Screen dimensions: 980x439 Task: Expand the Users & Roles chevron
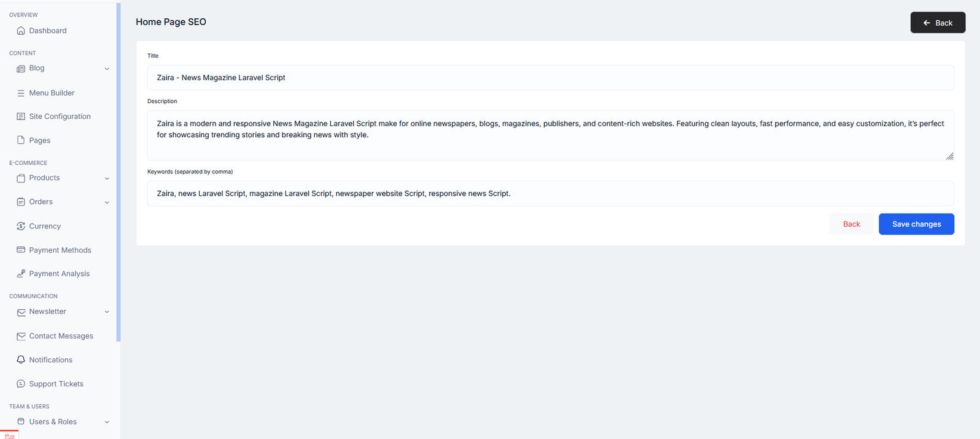[107, 422]
